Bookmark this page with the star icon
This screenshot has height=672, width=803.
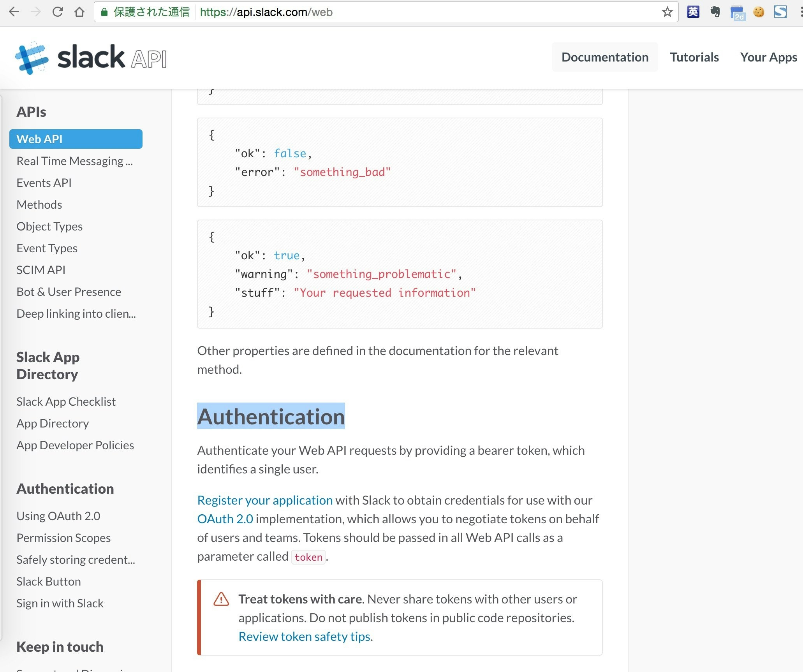(667, 12)
